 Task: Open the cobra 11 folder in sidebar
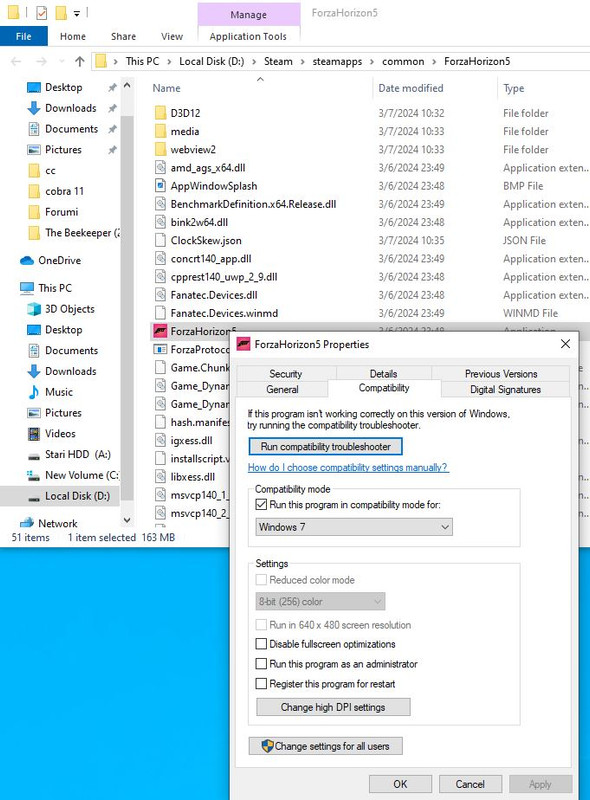pos(64,191)
